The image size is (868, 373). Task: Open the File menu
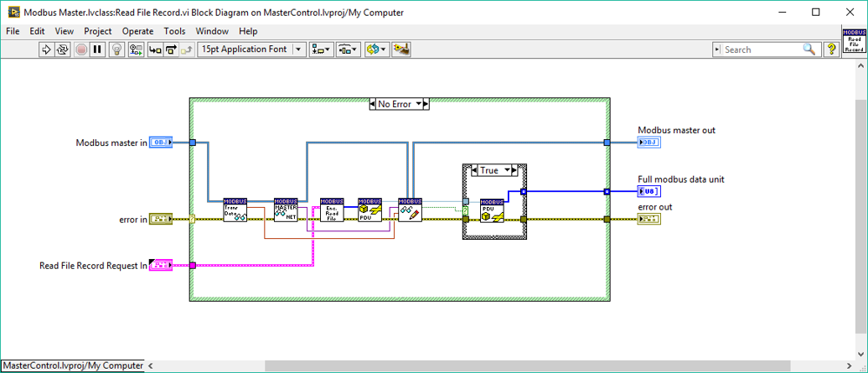click(x=13, y=32)
